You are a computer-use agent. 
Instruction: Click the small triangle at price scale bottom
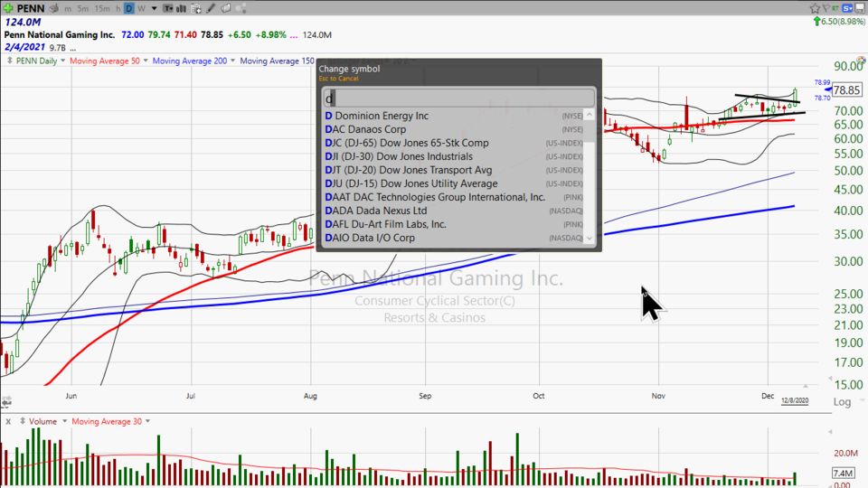pyautogui.click(x=829, y=379)
